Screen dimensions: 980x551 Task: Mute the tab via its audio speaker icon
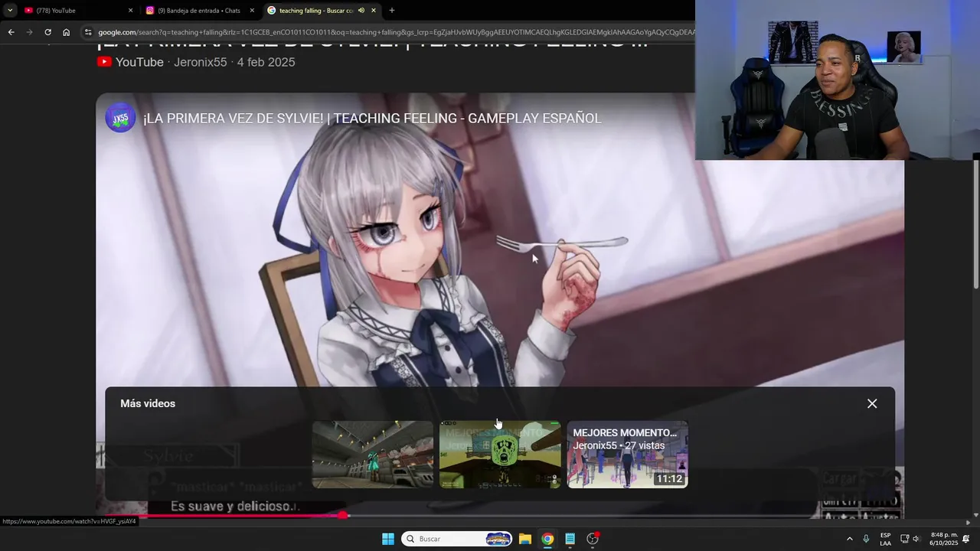click(x=361, y=11)
